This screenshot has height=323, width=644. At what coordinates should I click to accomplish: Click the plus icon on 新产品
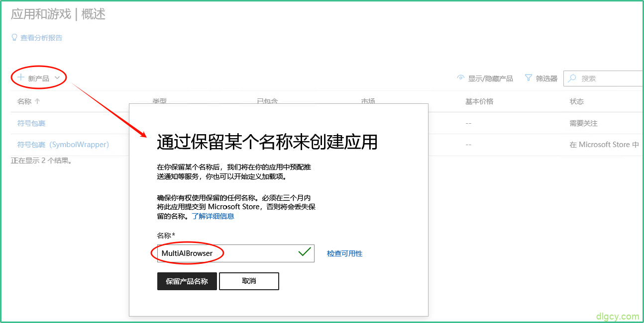pos(20,77)
